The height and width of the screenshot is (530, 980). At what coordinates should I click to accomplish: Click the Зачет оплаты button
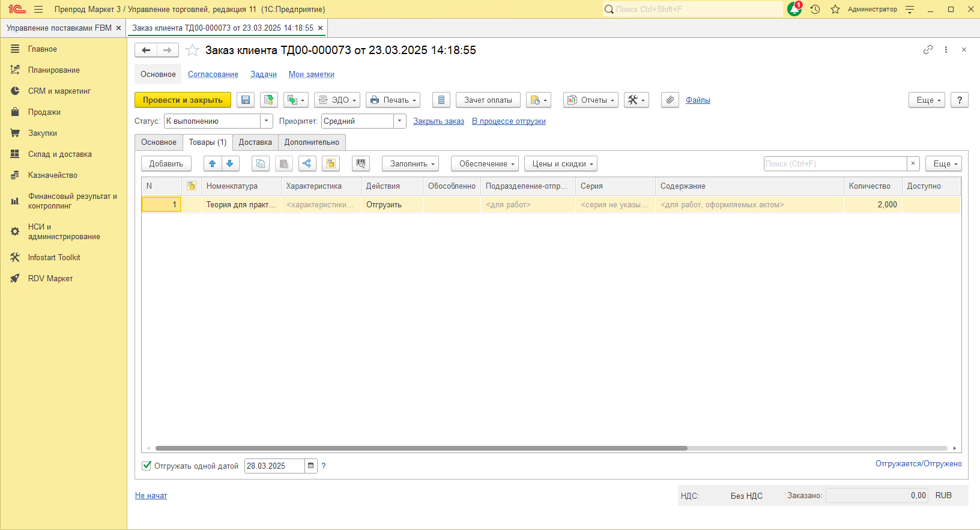tap(488, 100)
